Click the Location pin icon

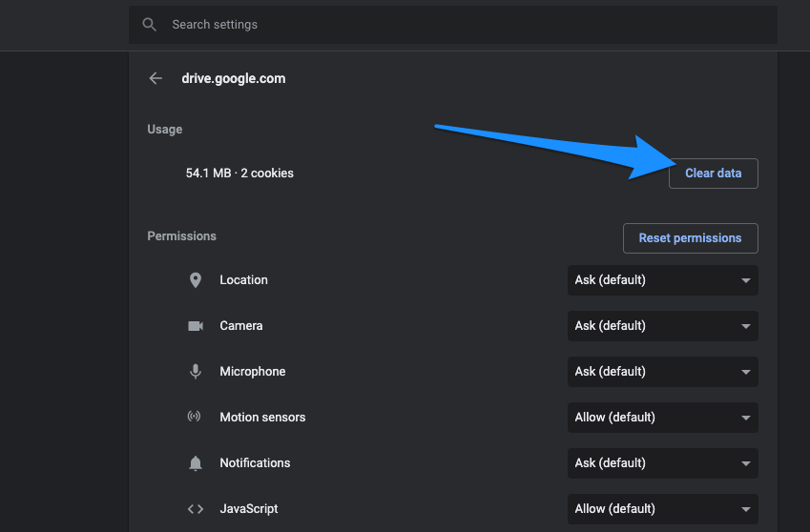pyautogui.click(x=196, y=280)
